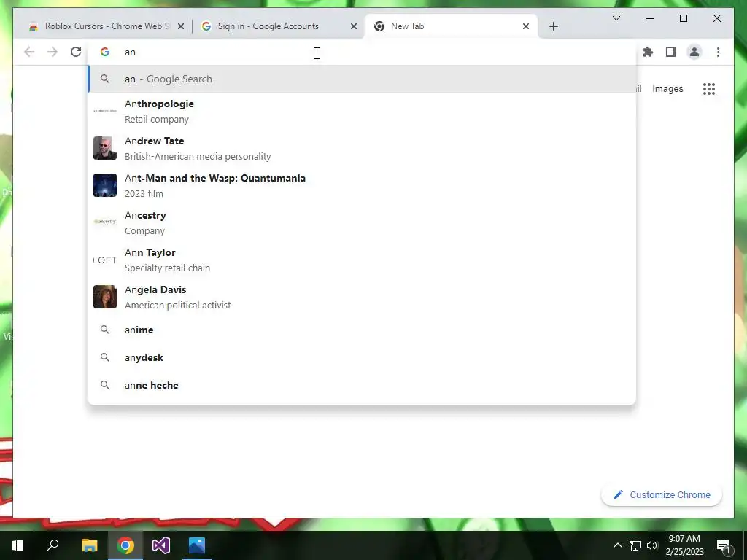Open the Windows Start menu
The height and width of the screenshot is (560, 747).
click(x=18, y=545)
